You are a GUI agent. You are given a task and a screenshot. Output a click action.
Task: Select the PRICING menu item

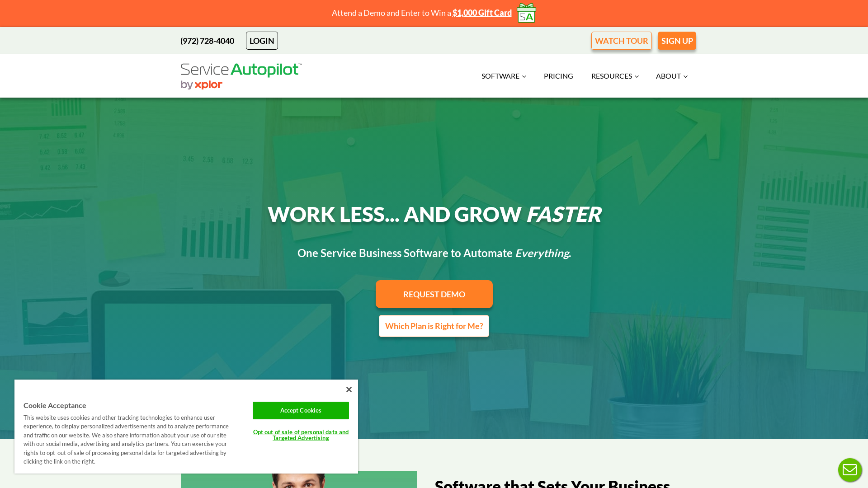[558, 75]
